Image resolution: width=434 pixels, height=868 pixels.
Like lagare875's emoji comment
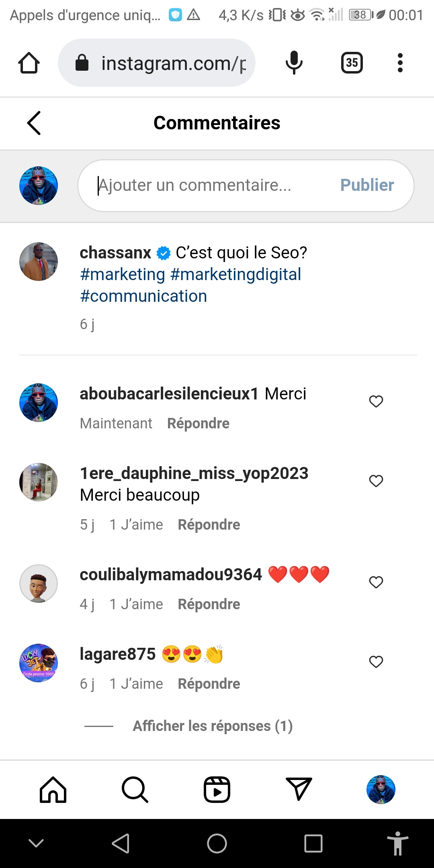coord(376,661)
